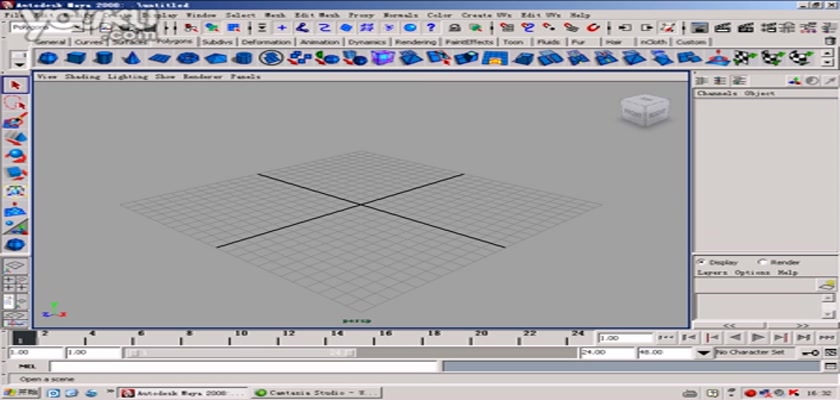Click the MEL command line input field

pyautogui.click(x=243, y=366)
